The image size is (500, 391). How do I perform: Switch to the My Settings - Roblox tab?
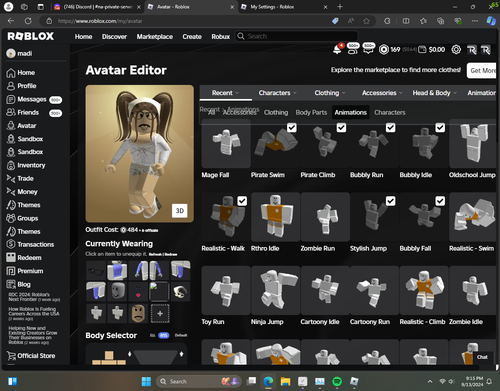point(284,7)
